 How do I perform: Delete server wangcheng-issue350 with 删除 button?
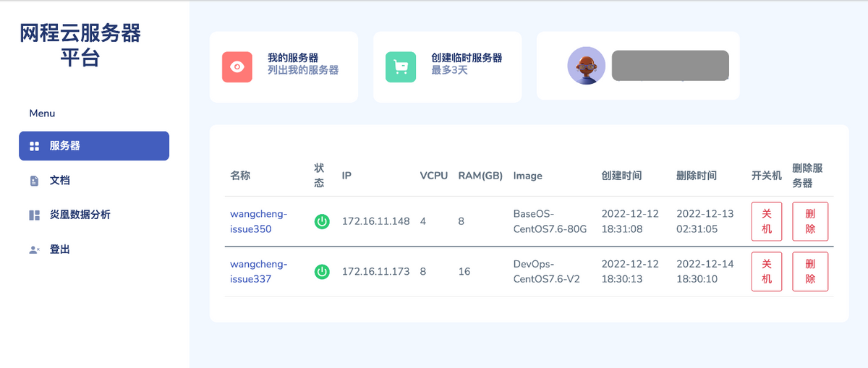[x=810, y=221]
